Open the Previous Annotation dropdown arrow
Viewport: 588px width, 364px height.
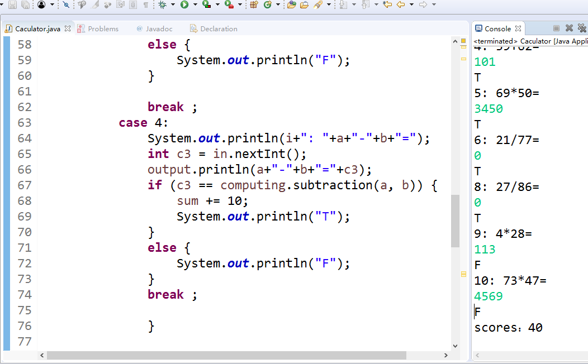(376, 4)
